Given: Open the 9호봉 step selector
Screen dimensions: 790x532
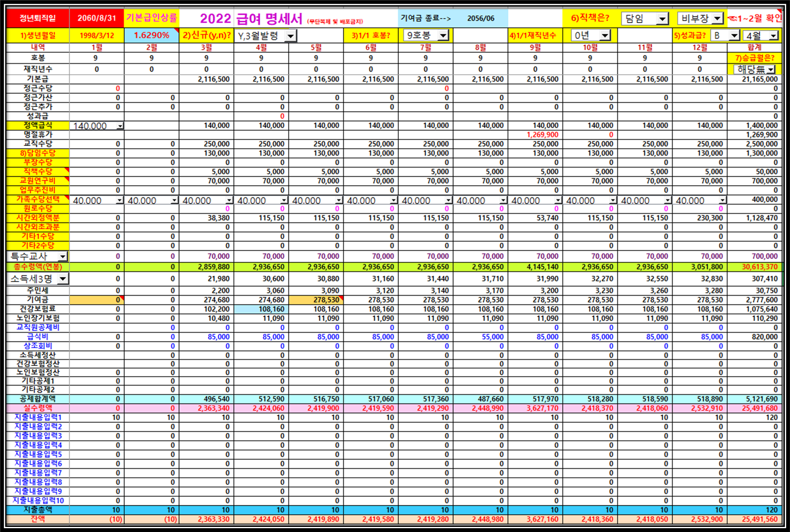Looking at the screenshot, I should [x=443, y=35].
